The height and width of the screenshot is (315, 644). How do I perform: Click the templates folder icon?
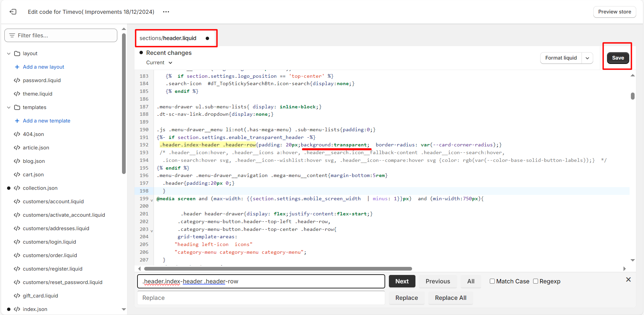coord(17,107)
